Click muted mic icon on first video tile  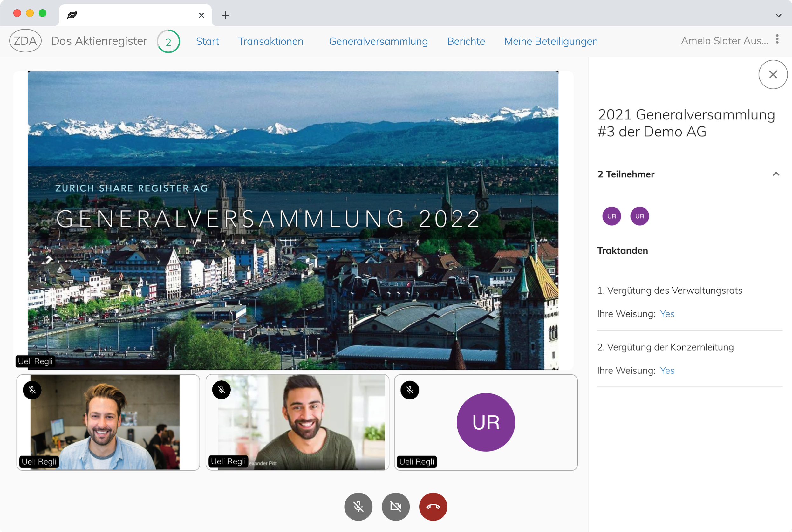(32, 390)
